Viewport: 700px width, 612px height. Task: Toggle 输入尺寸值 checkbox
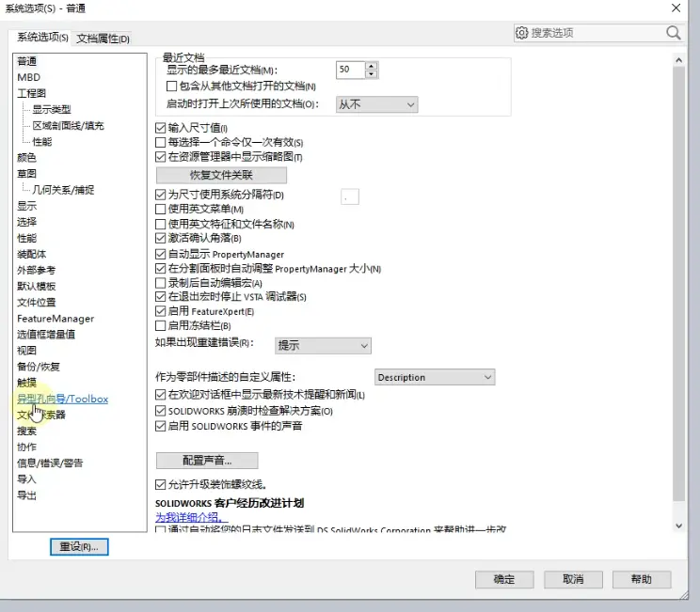[160, 128]
